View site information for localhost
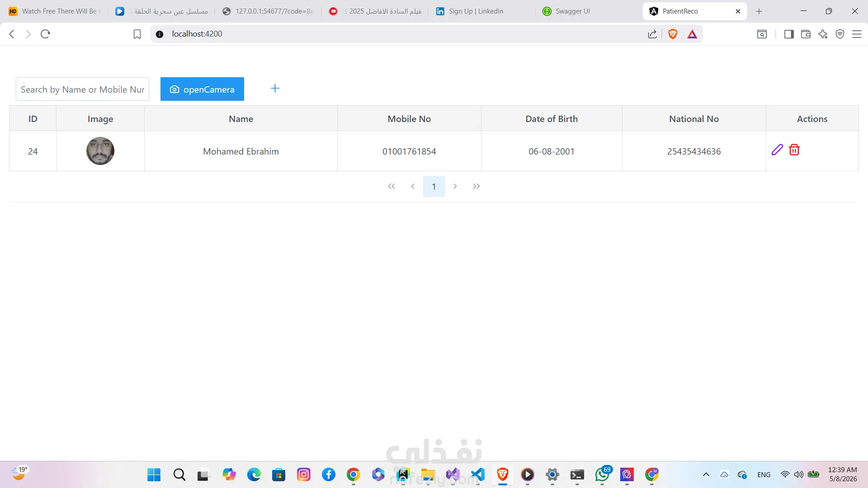Image resolution: width=868 pixels, height=488 pixels. [x=160, y=34]
